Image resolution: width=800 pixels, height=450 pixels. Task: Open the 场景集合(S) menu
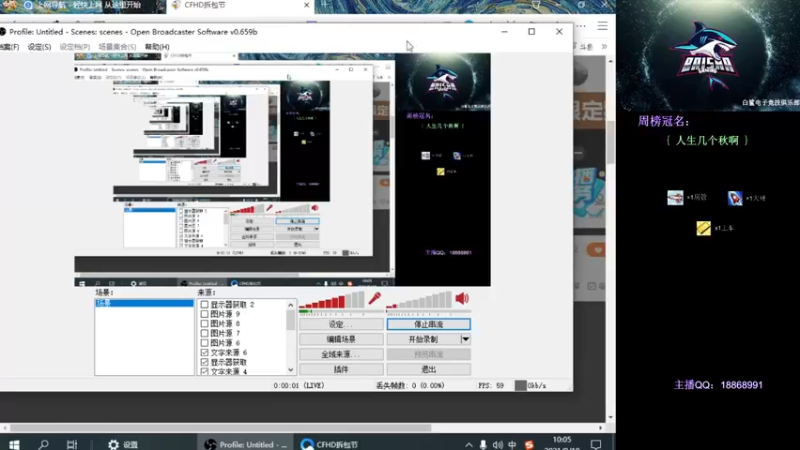pyautogui.click(x=117, y=46)
